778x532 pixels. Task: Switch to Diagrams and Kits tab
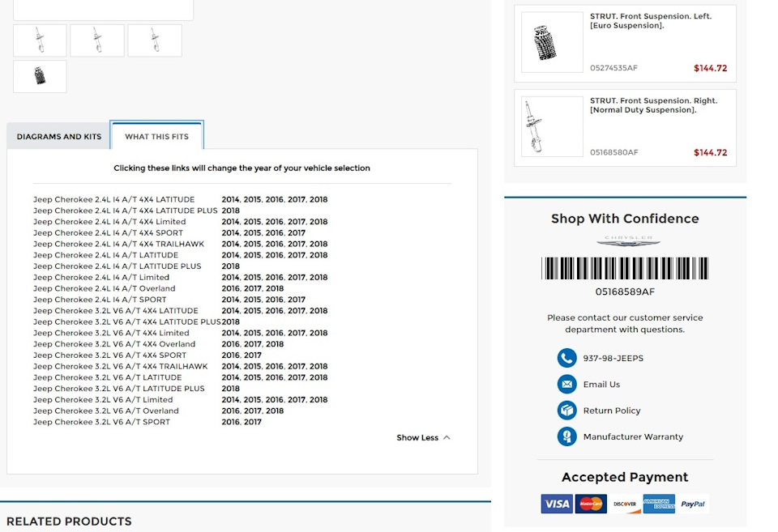coord(58,136)
